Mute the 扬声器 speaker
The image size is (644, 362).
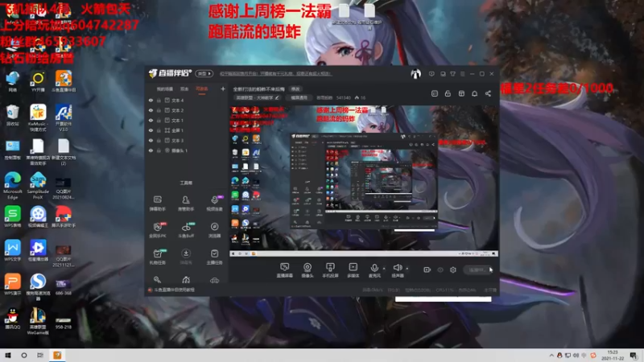click(x=397, y=270)
